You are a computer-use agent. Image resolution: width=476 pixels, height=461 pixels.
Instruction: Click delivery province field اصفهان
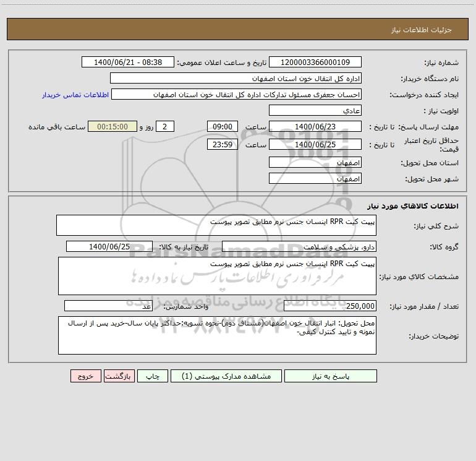(x=315, y=163)
